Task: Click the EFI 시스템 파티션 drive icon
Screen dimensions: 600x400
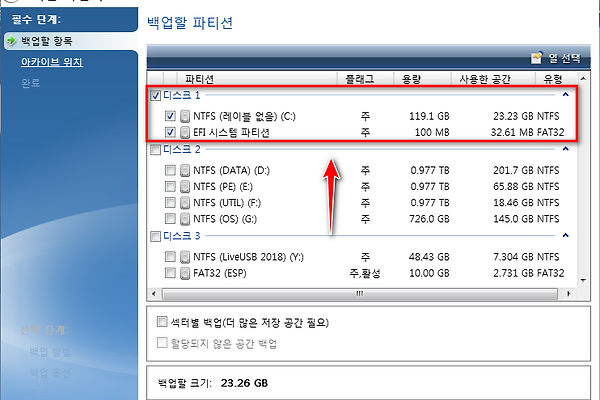Action: (x=185, y=132)
